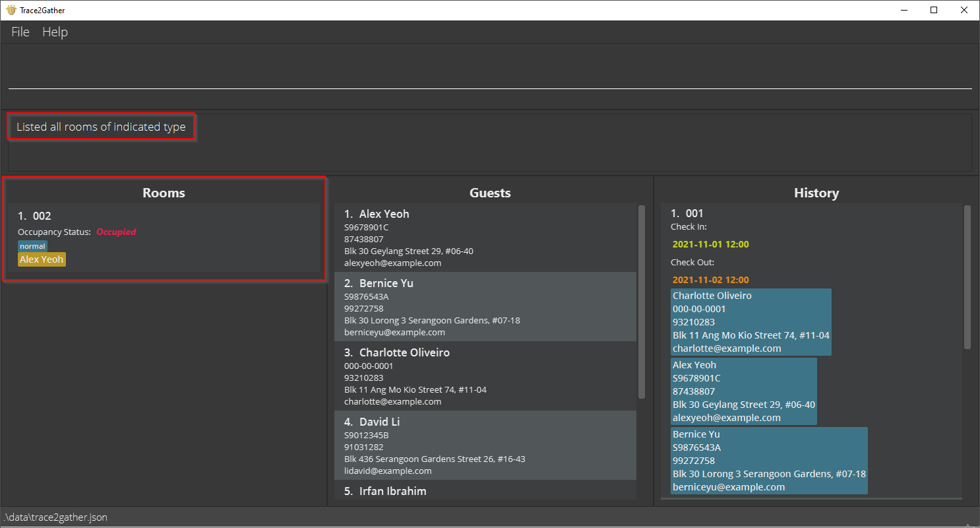Screen dimensions: 980x528
Task: Select guest 4. David Li
Action: click(x=485, y=445)
